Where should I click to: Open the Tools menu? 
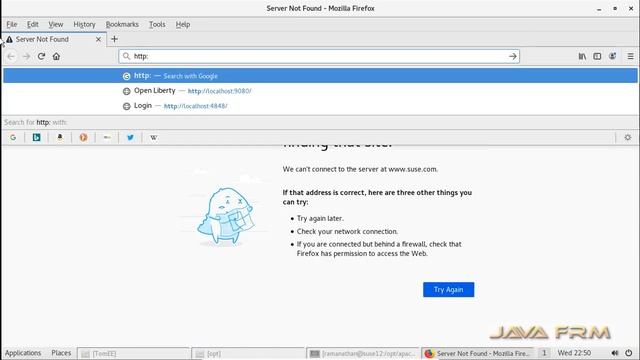pyautogui.click(x=157, y=24)
